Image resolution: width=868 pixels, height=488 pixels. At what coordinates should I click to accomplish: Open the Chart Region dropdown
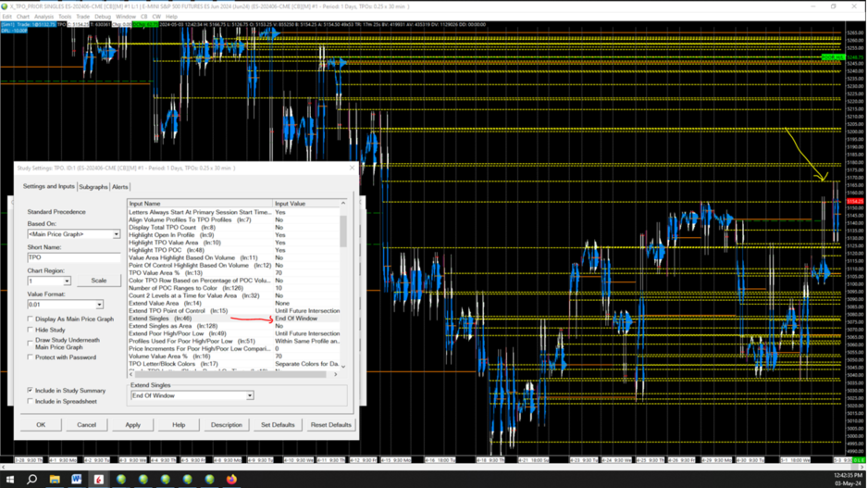67,282
